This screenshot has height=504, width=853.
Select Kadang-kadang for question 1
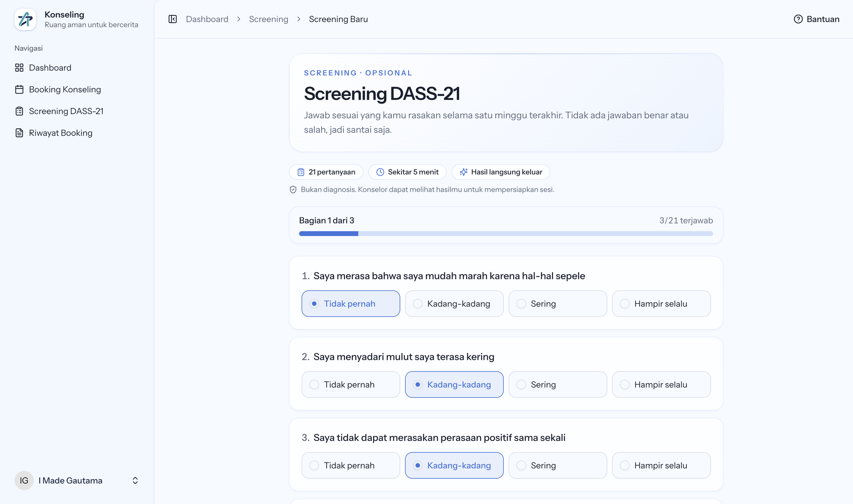(x=454, y=304)
